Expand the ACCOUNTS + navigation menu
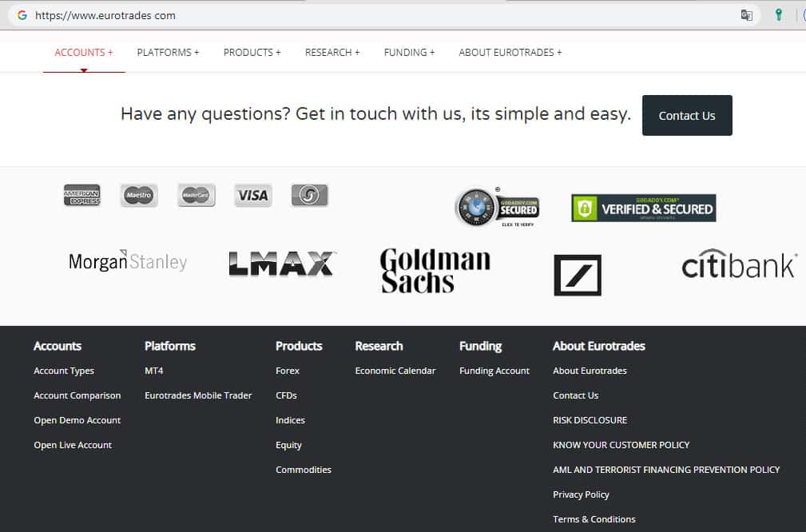The width and height of the screenshot is (806, 532). (84, 53)
